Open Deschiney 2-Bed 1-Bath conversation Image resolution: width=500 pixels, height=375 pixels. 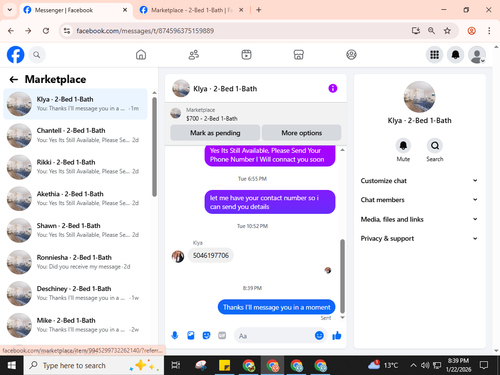[75, 293]
